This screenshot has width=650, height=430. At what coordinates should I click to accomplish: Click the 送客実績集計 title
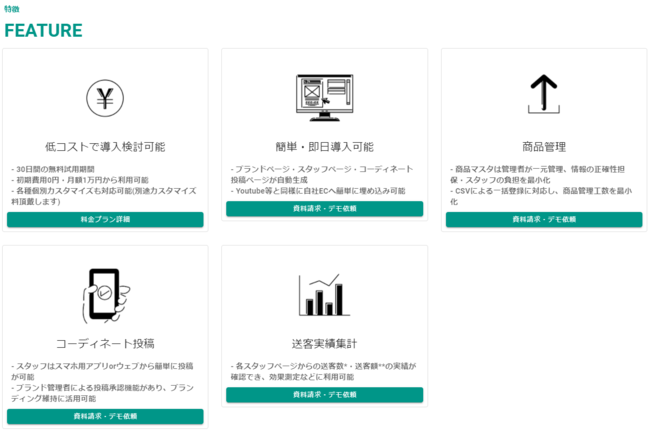click(325, 344)
